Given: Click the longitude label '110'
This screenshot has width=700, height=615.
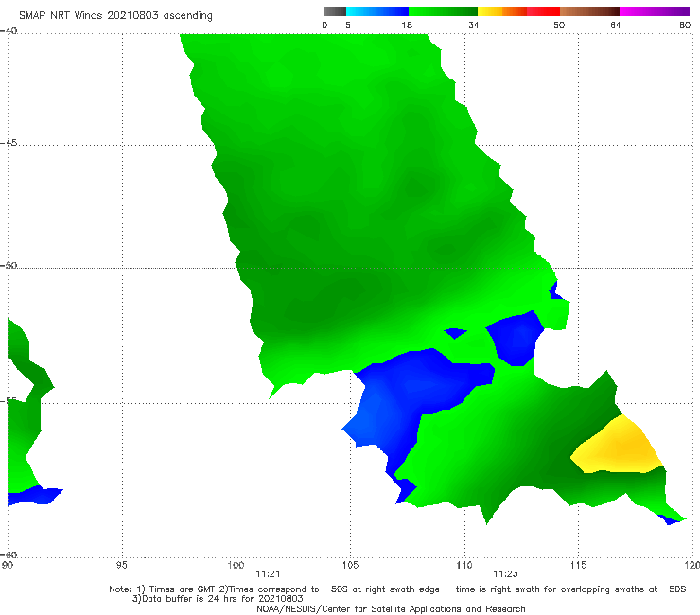Looking at the screenshot, I should 464,566.
